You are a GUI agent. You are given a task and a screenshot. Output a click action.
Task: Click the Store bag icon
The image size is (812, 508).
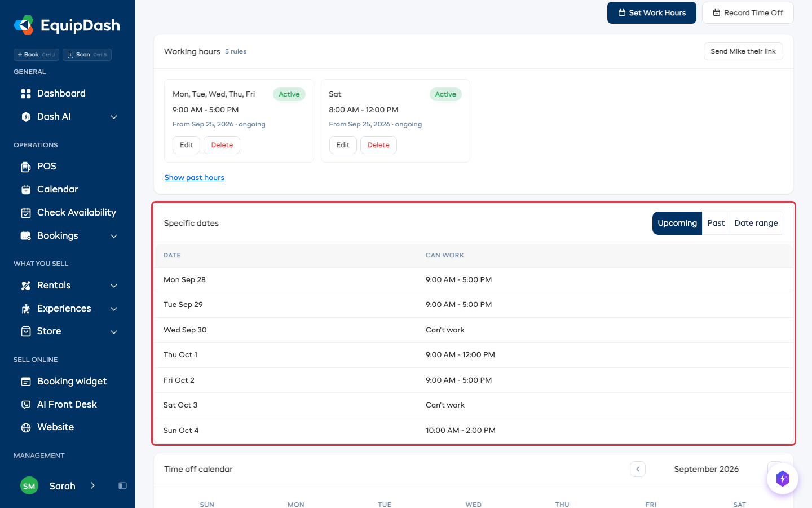point(26,331)
